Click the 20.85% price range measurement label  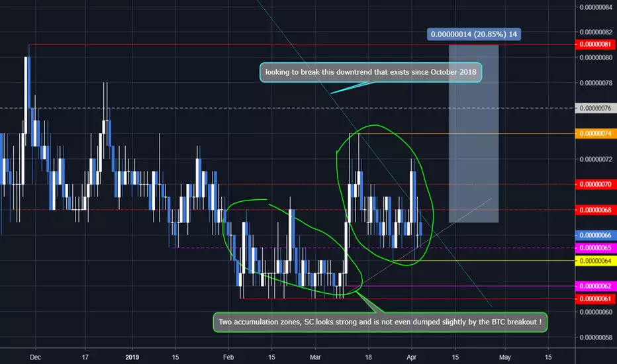click(x=474, y=34)
